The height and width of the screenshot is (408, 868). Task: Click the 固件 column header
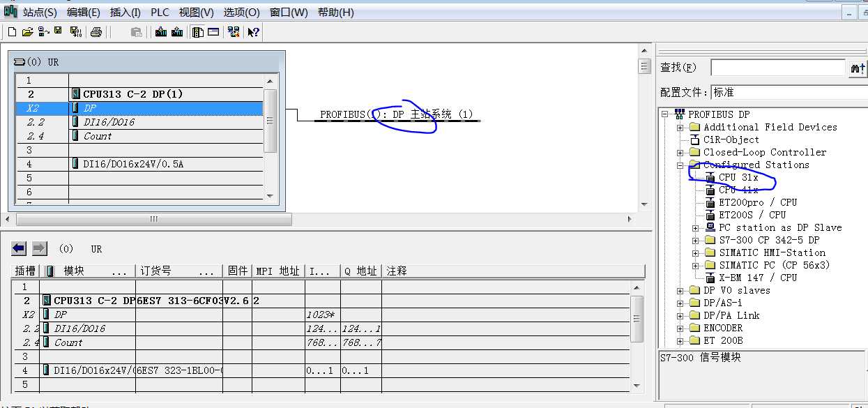pyautogui.click(x=238, y=271)
